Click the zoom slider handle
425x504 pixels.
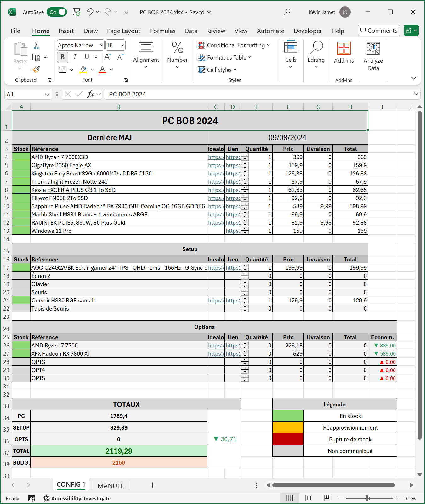367,498
